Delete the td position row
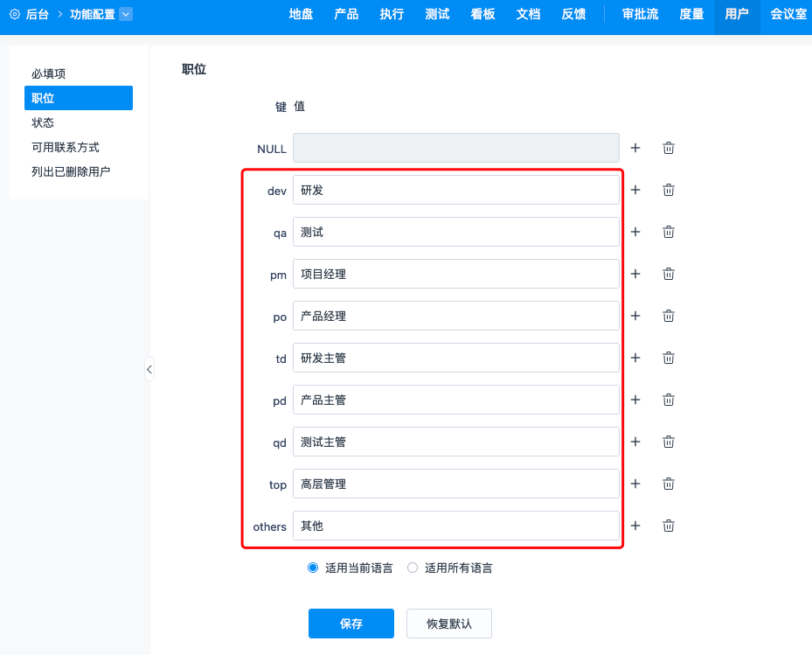 [669, 358]
